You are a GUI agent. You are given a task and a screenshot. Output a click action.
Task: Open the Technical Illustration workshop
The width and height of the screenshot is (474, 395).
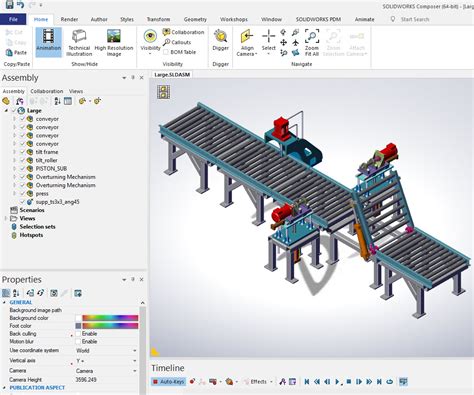pos(79,43)
